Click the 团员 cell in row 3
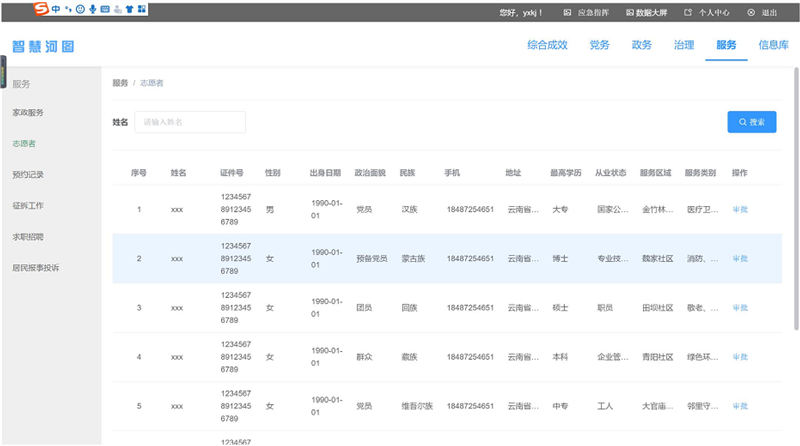800x446 pixels. tap(364, 308)
